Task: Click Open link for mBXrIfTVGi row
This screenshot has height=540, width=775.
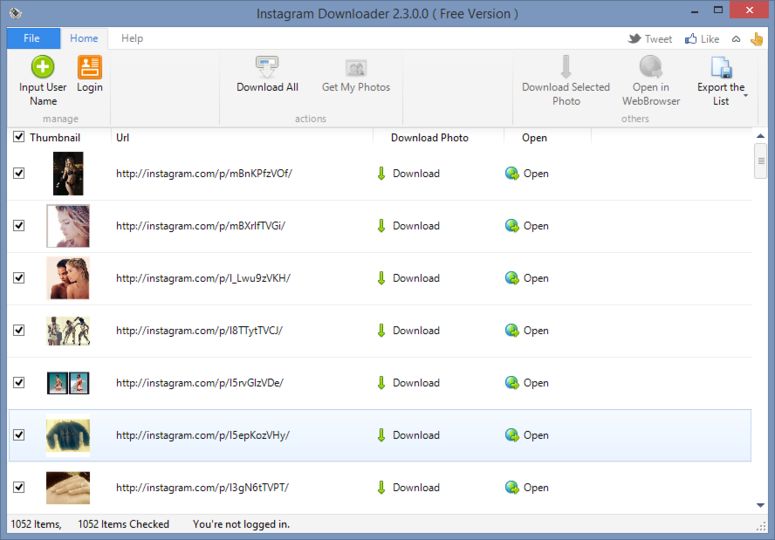Action: click(536, 226)
